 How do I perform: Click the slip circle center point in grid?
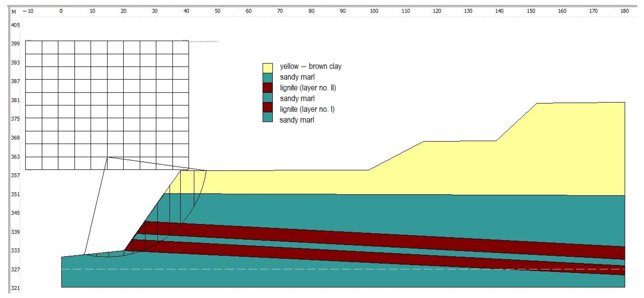(x=107, y=157)
